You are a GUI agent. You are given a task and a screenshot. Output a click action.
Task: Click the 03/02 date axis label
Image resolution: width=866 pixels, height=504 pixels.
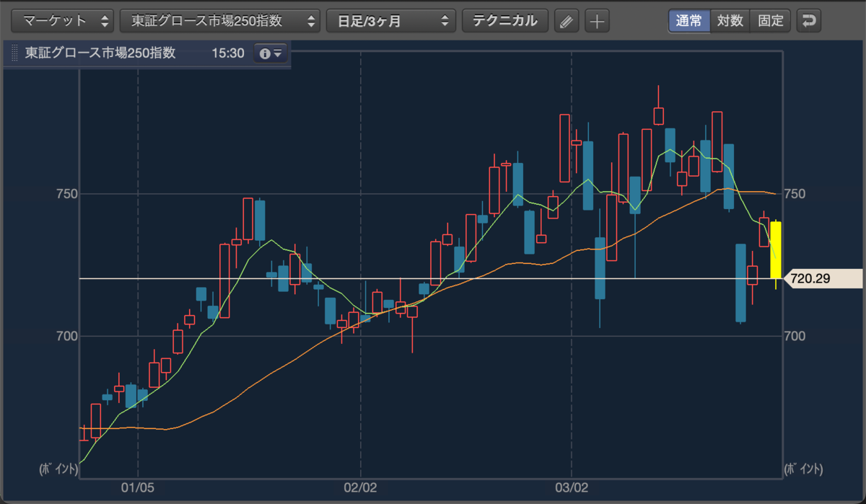point(572,487)
